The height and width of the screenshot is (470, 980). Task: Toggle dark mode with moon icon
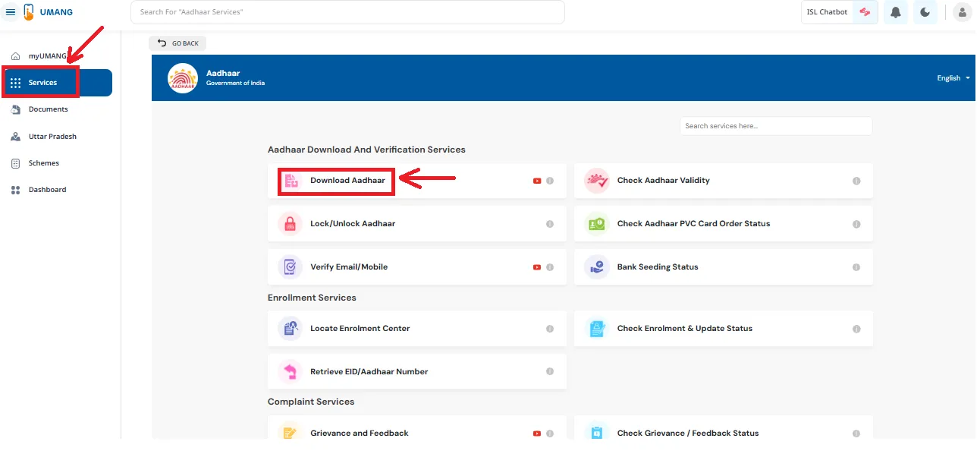pyautogui.click(x=925, y=12)
